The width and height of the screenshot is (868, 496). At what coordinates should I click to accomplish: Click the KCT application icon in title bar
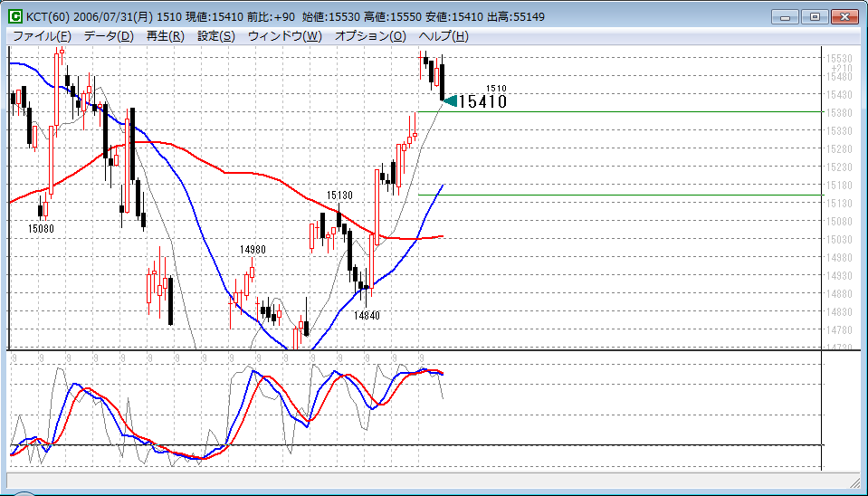coord(15,17)
